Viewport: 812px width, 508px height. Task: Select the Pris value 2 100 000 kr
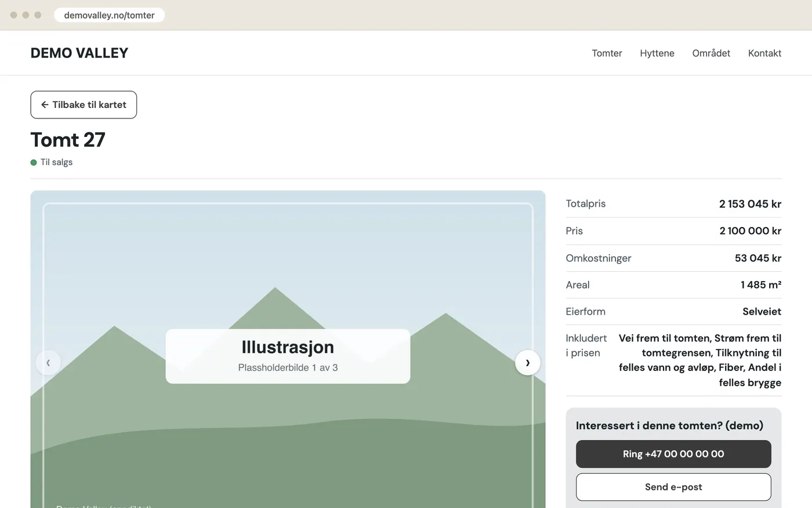point(751,231)
